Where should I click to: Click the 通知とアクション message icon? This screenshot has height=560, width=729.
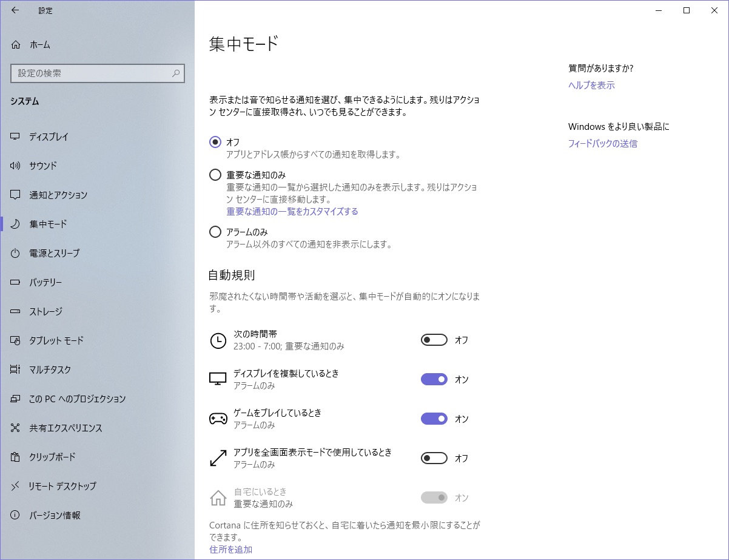tap(16, 195)
